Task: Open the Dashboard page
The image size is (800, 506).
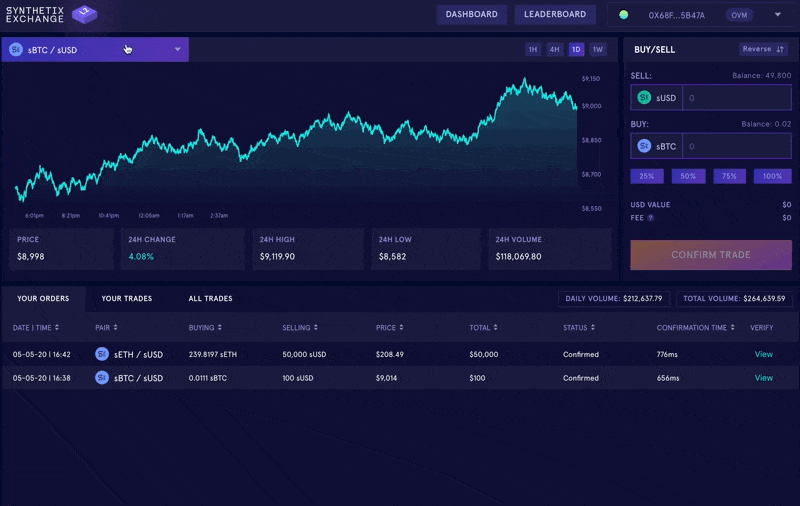Action: 471,14
